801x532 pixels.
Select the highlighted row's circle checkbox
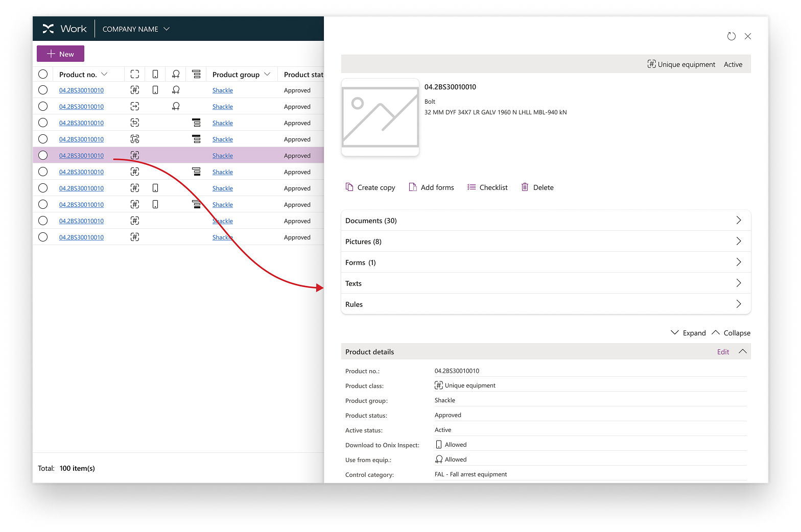(x=43, y=156)
